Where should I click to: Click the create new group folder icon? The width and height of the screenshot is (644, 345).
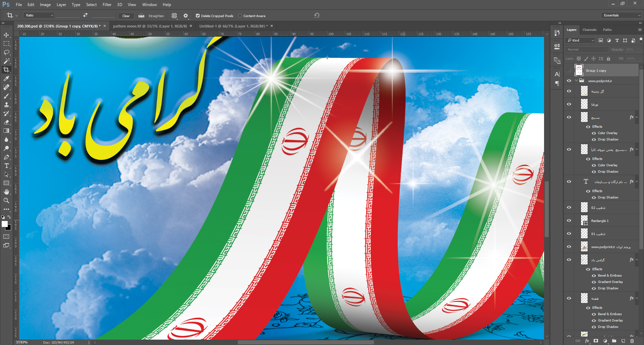click(x=614, y=341)
